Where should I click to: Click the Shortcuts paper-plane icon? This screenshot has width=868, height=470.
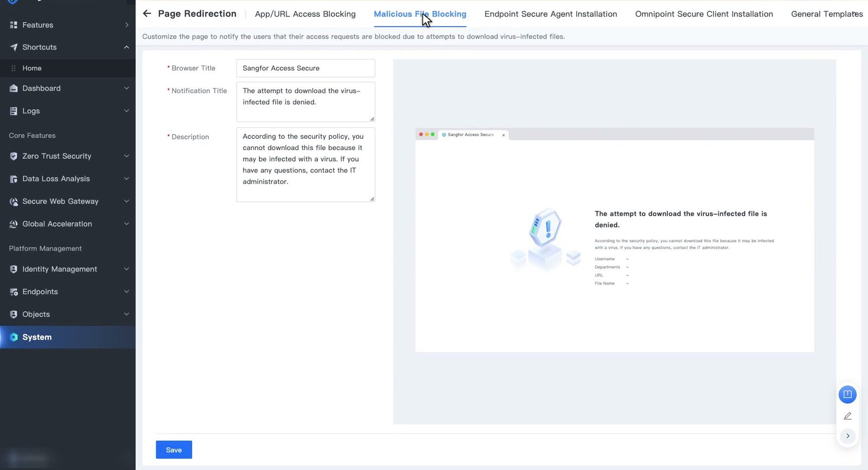(14, 47)
